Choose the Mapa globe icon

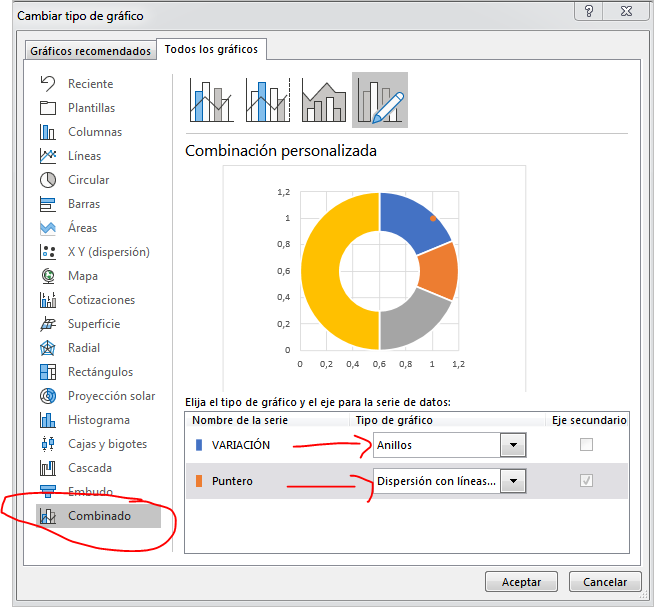(x=48, y=276)
